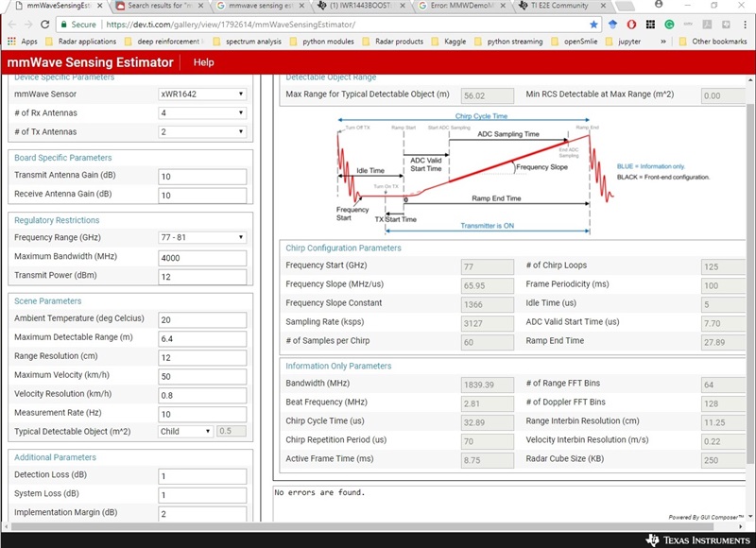The width and height of the screenshot is (756, 548).
Task: Open the Radar applications bookmark folder
Action: [81, 42]
